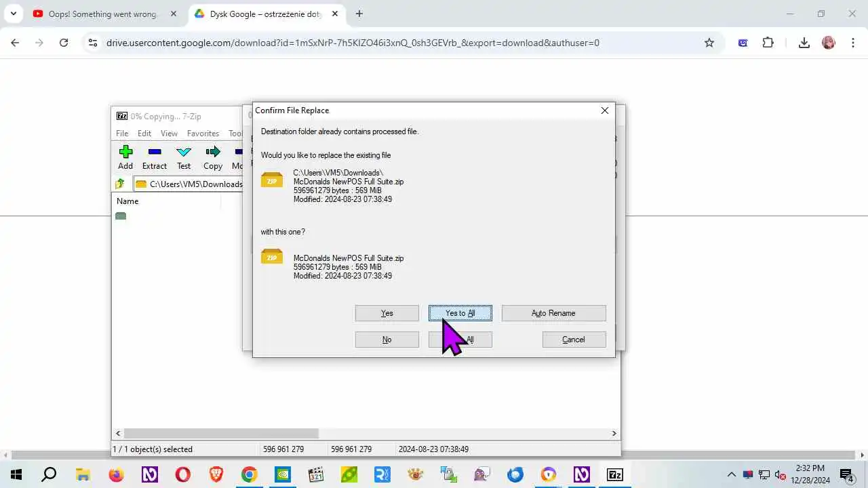The image size is (868, 488).
Task: Open the Favorites menu in 7-Zip
Action: 203,134
